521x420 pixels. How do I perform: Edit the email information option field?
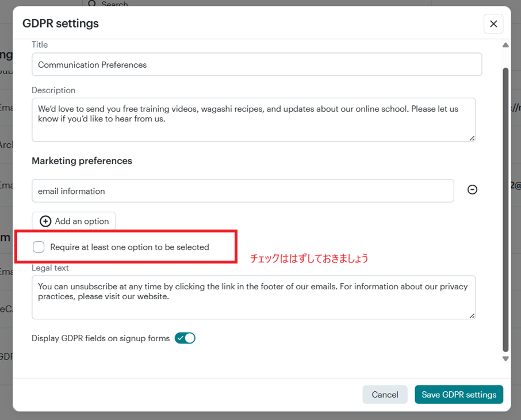[243, 190]
